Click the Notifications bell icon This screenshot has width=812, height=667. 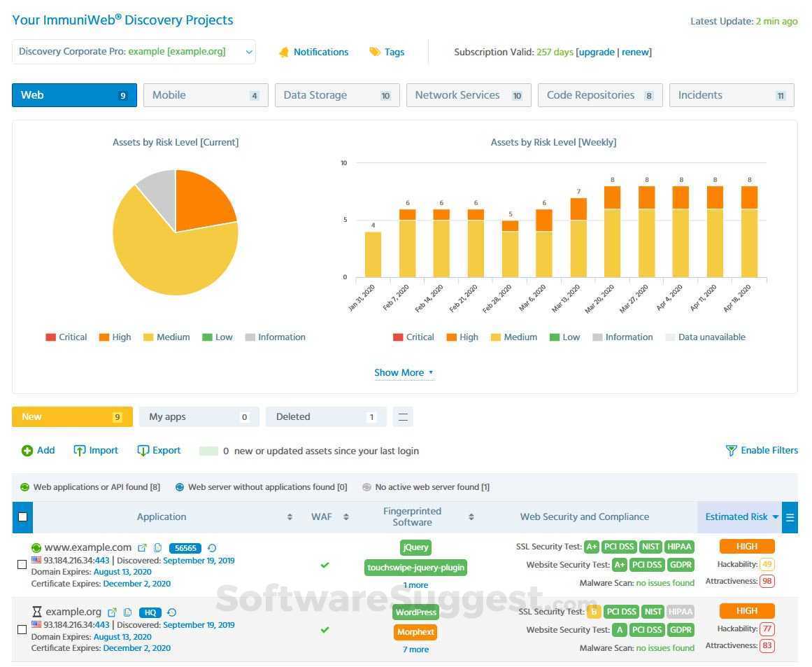(284, 52)
